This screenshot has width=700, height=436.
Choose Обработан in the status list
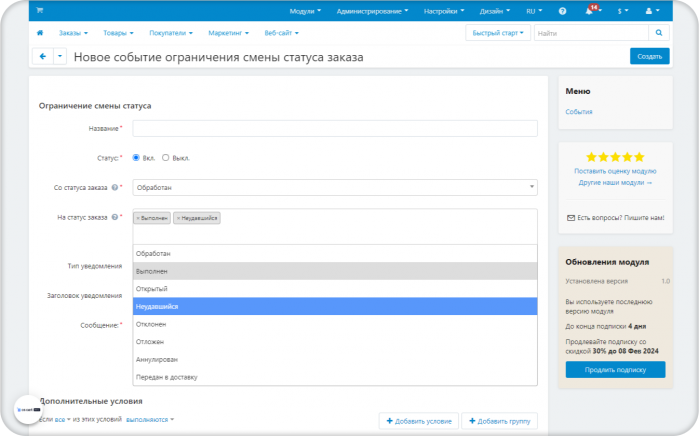(x=335, y=253)
